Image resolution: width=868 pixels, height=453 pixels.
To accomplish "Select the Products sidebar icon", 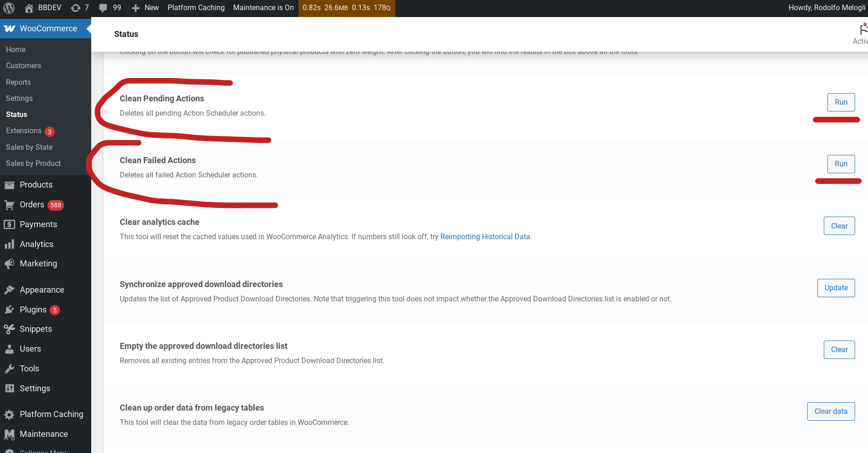I will [10, 184].
